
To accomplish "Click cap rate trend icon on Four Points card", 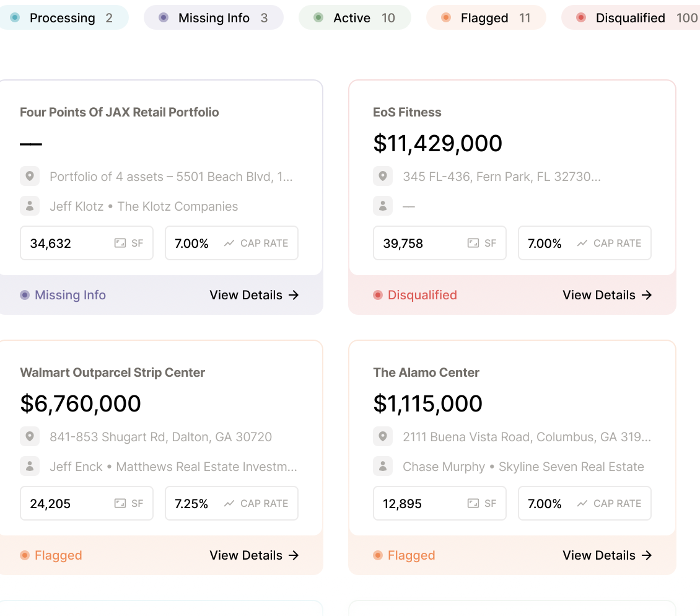I will click(x=229, y=244).
